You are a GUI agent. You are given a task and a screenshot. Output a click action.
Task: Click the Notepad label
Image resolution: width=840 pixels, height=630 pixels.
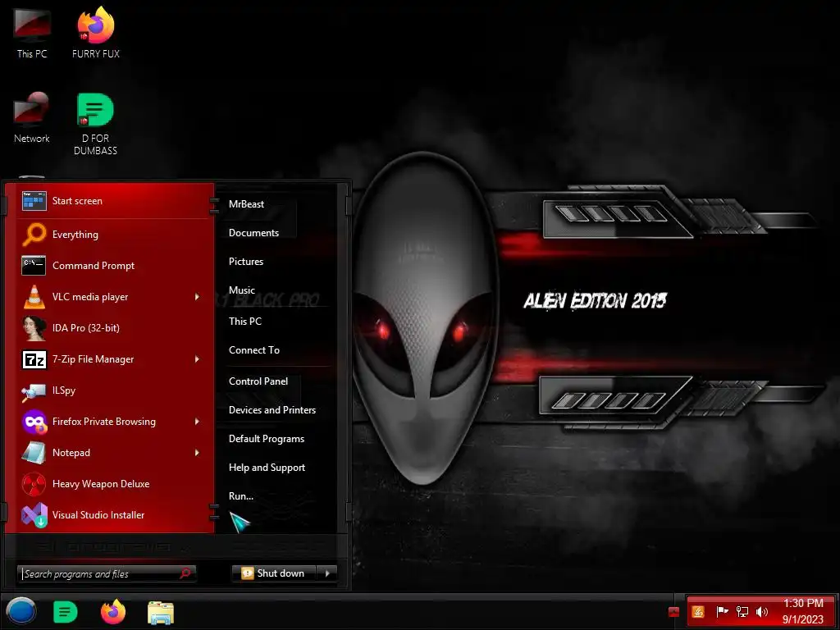point(71,453)
